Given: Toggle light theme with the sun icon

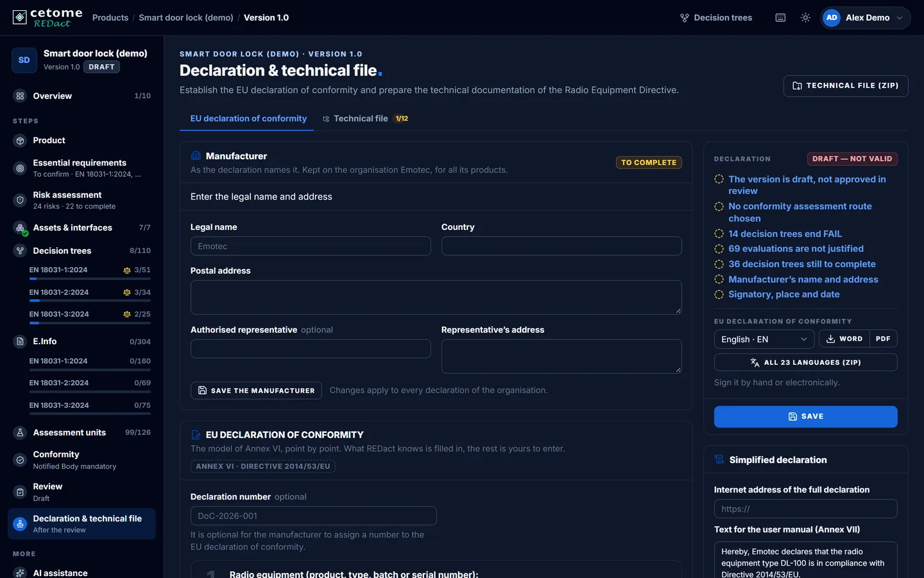Looking at the screenshot, I should pyautogui.click(x=805, y=18).
